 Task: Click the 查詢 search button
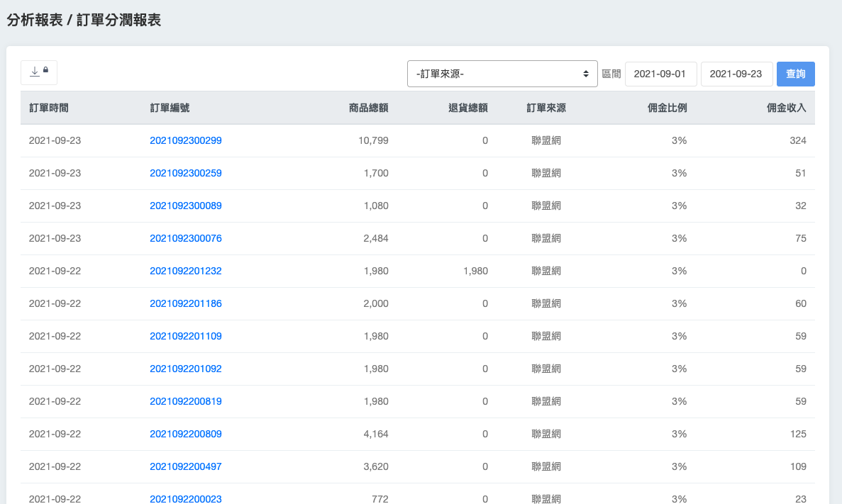[795, 74]
